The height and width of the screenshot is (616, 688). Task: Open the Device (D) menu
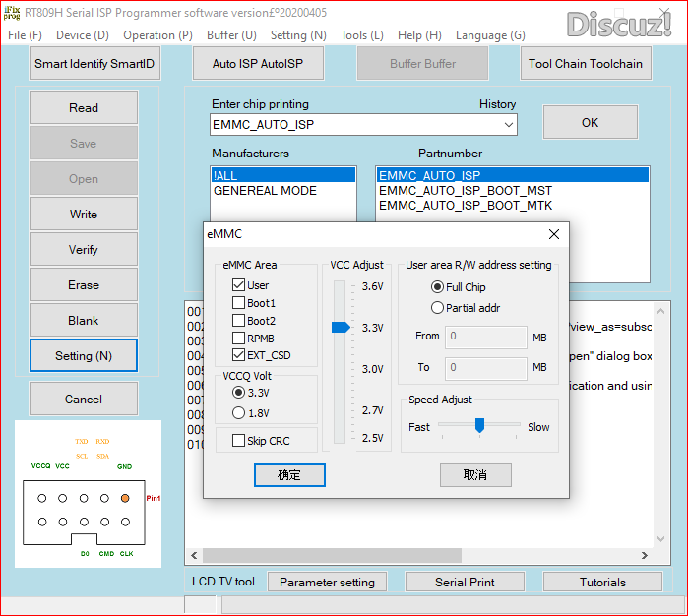pyautogui.click(x=83, y=35)
